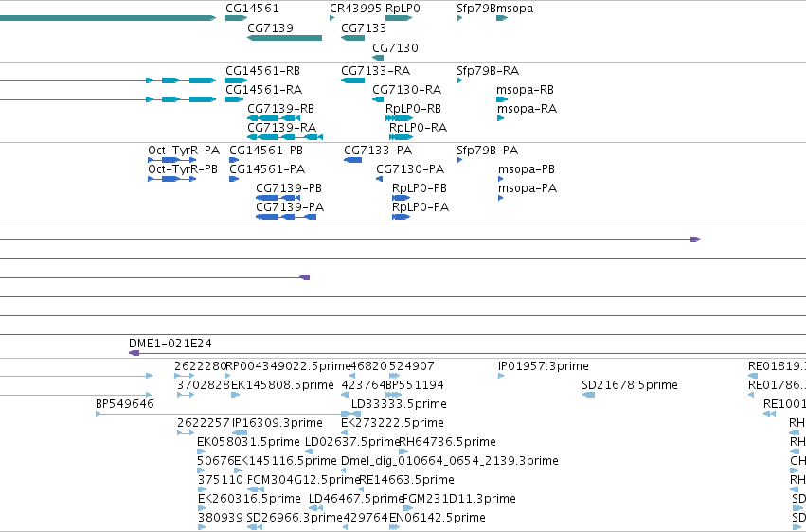Click protein label Sfp79B-PA
This screenshot has width=806, height=532.
pos(488,150)
